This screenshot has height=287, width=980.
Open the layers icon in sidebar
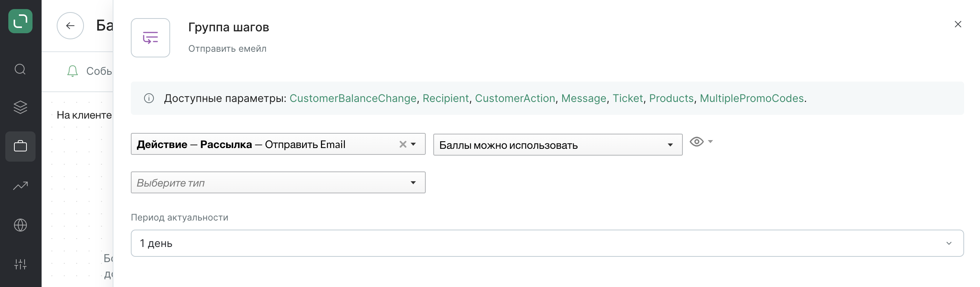click(20, 107)
